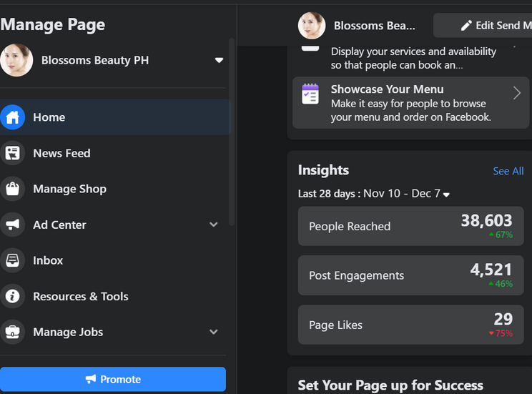
Task: Click the sidebar vertical scrollbar
Action: pyautogui.click(x=232, y=132)
